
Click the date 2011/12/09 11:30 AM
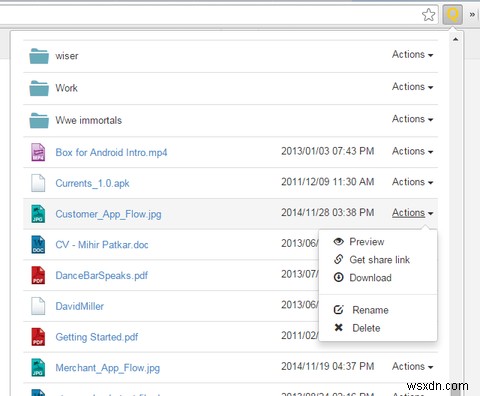click(x=327, y=182)
